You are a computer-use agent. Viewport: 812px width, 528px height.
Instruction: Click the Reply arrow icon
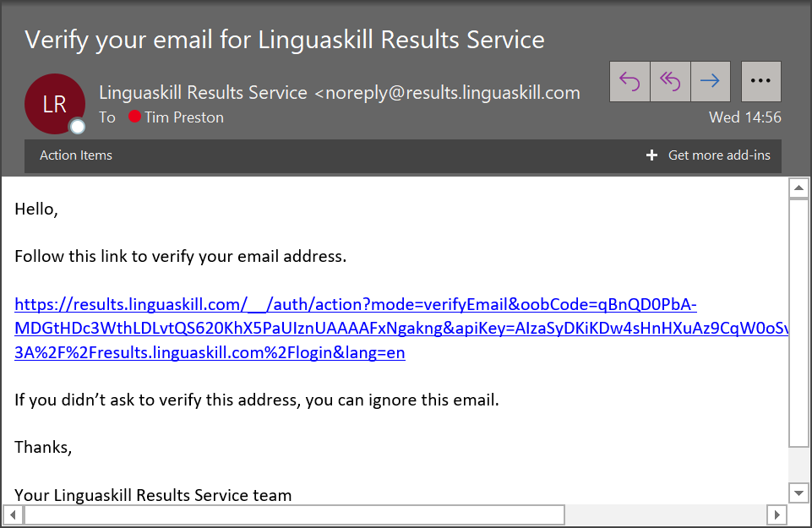pyautogui.click(x=629, y=81)
